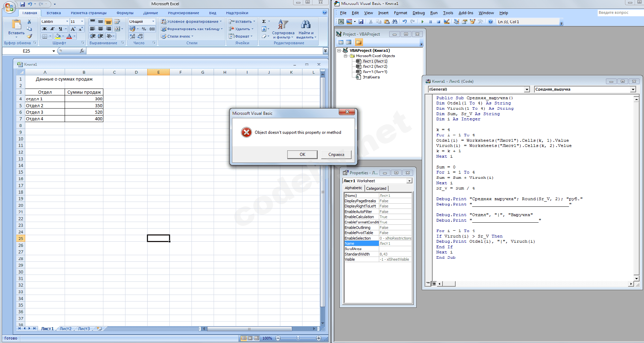Switch to the Categorized tab in Properties
Screen dimensions: 644x343
point(376,188)
